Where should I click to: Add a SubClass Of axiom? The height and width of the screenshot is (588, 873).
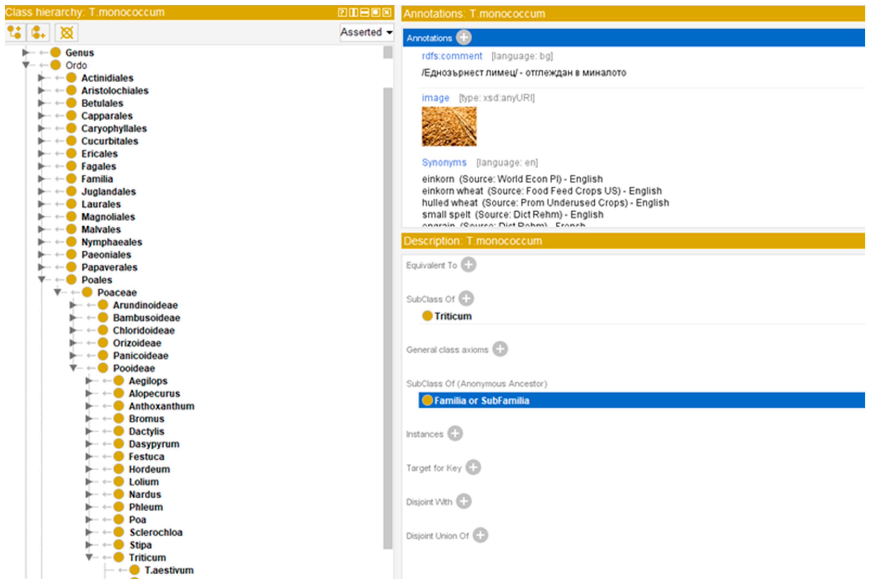click(466, 298)
